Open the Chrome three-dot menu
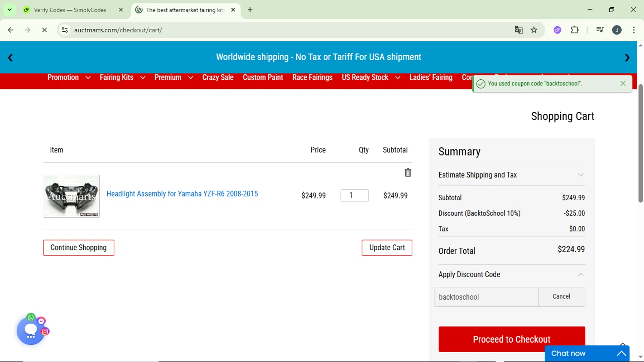Viewport: 644px width, 362px height. point(634,30)
